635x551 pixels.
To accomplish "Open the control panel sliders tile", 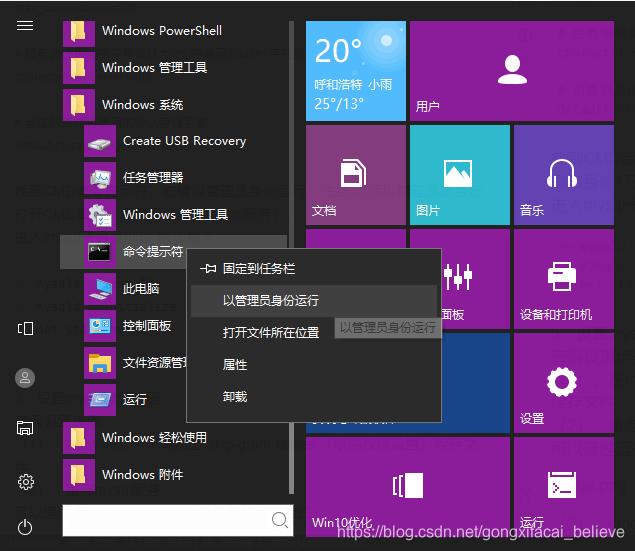I will pos(475,279).
